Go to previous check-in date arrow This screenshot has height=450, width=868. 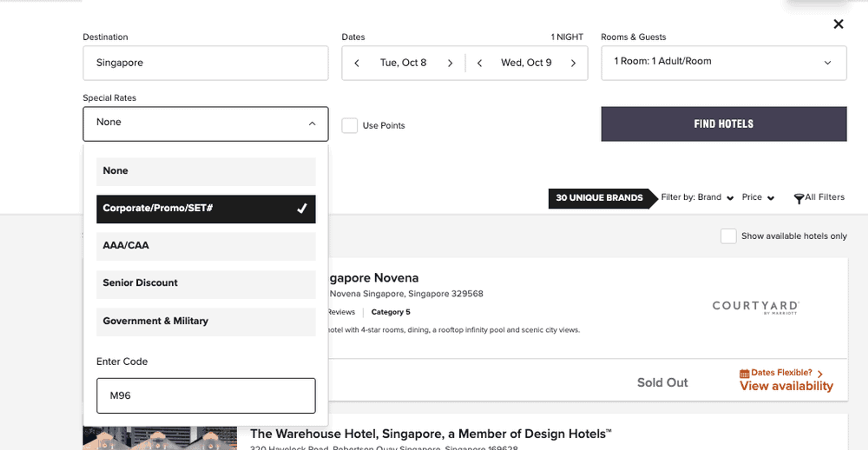coord(357,63)
